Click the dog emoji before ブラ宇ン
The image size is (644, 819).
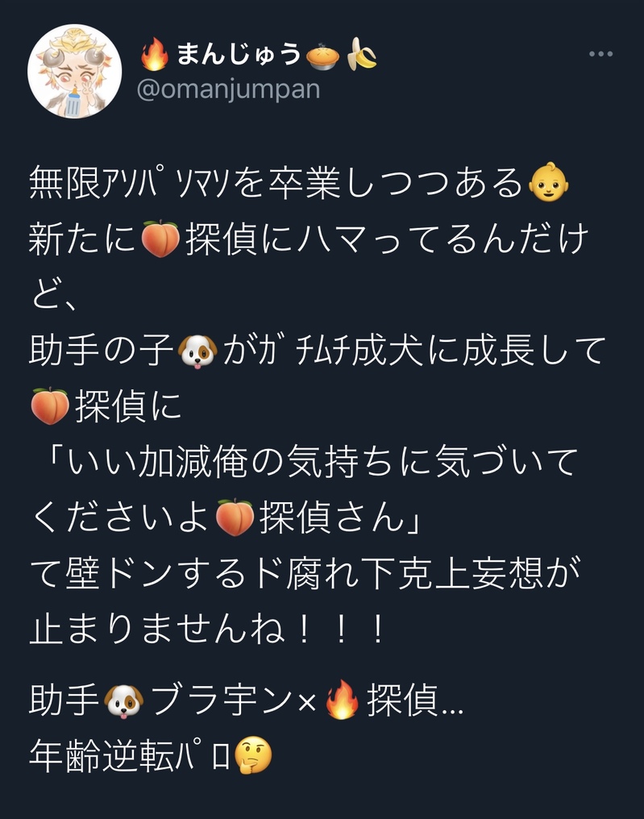124,701
